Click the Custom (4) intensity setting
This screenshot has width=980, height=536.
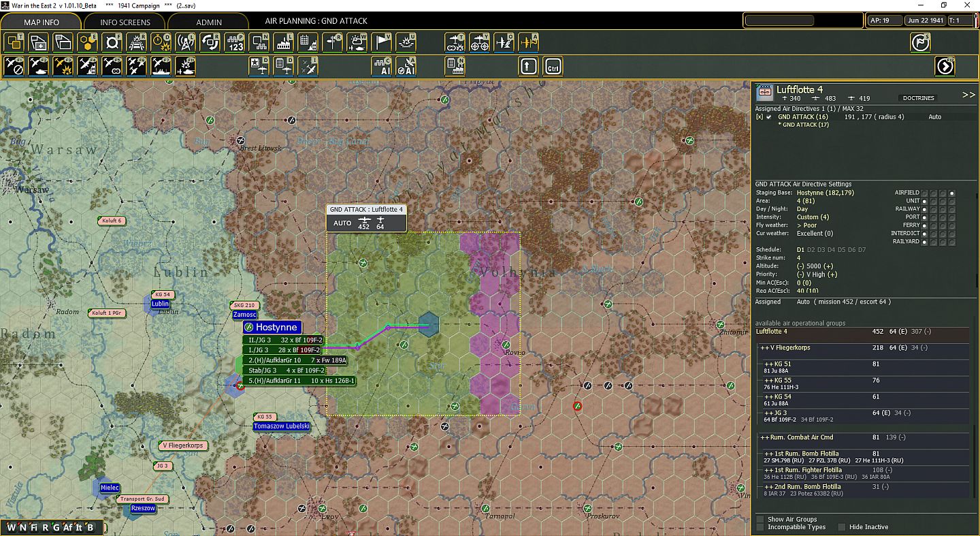(x=813, y=217)
